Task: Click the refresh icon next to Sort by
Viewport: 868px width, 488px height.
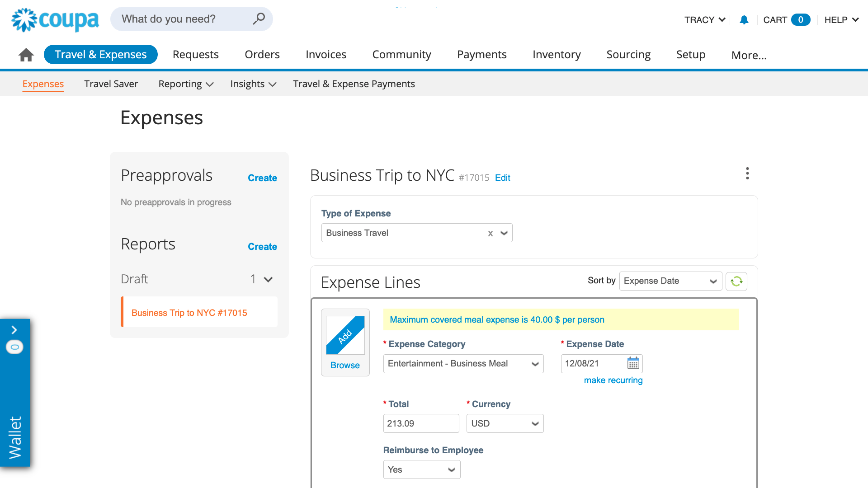Action: tap(736, 281)
